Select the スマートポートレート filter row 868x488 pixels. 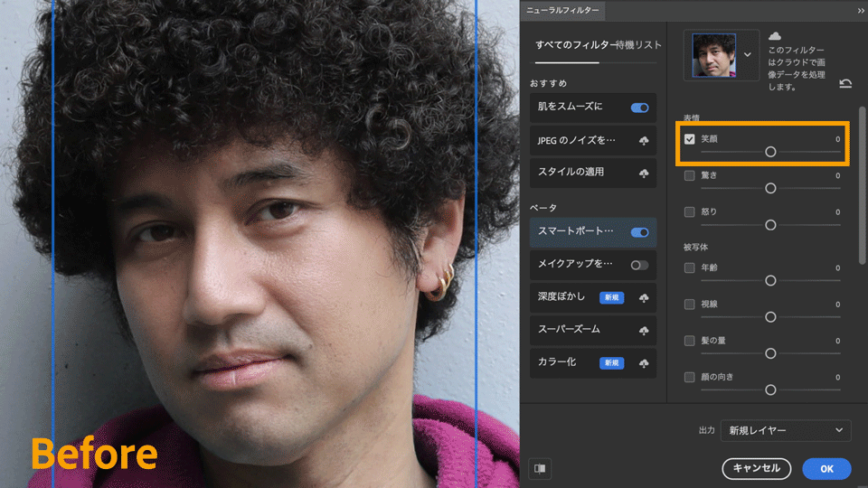click(593, 232)
